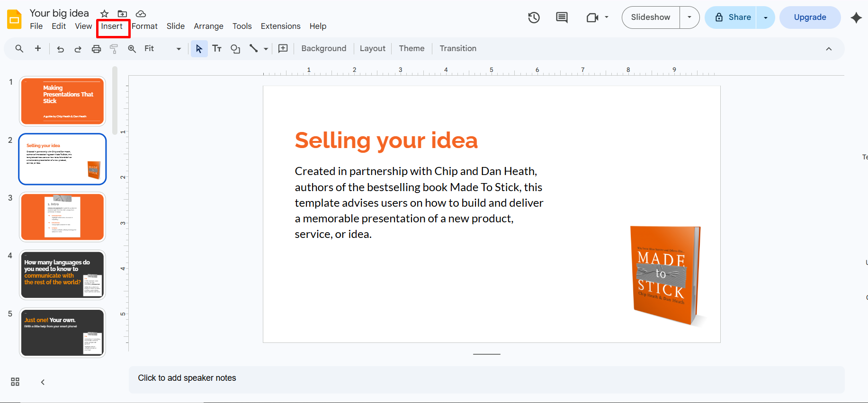Select the paint format tool
The width and height of the screenshot is (868, 403).
click(x=114, y=49)
